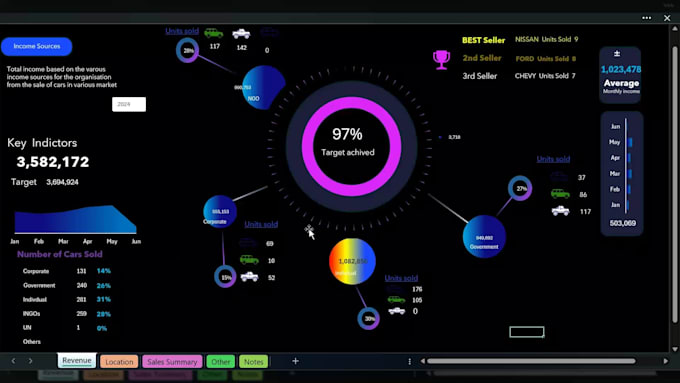Open the Units sold link below Corporate bubble
This screenshot has height=383, width=680.
pos(261,224)
